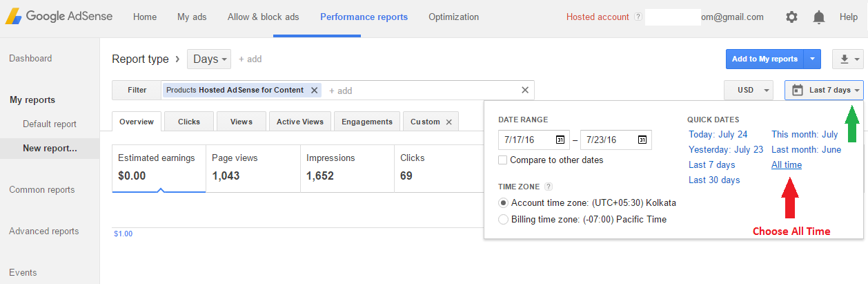This screenshot has width=868, height=284.
Task: Click the Report type breadcrumb label
Action: tap(140, 59)
